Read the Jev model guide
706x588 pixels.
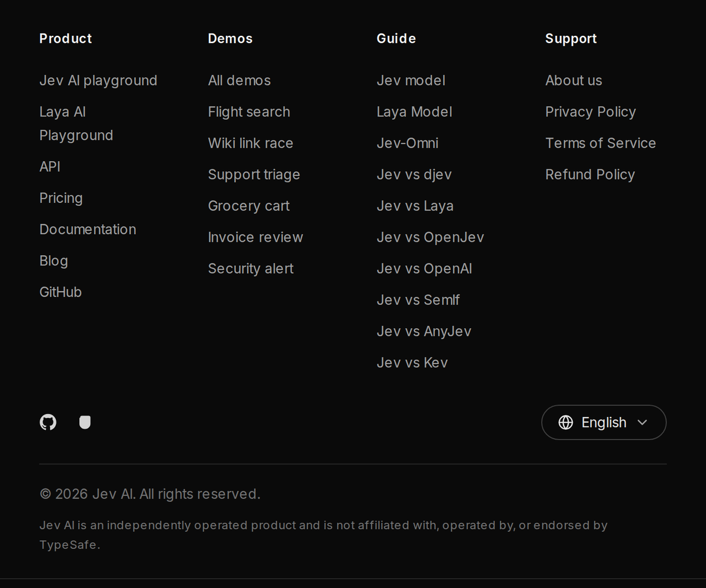(411, 81)
